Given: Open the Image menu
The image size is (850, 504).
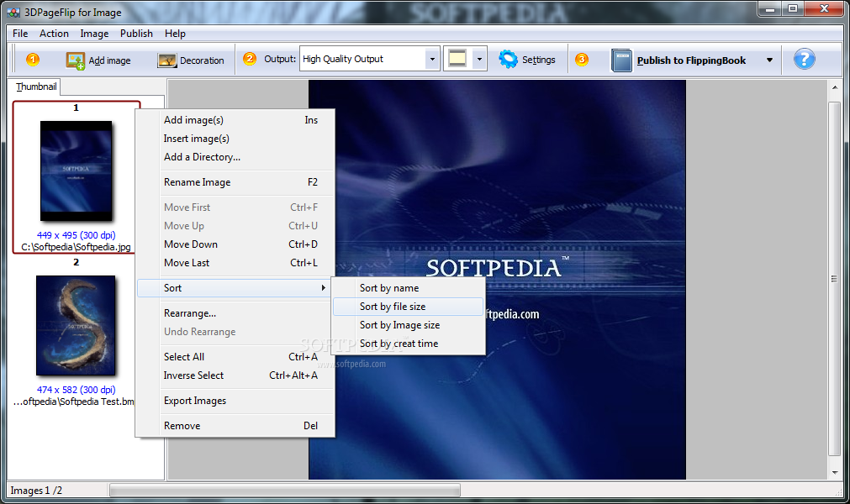Looking at the screenshot, I should pyautogui.click(x=94, y=33).
